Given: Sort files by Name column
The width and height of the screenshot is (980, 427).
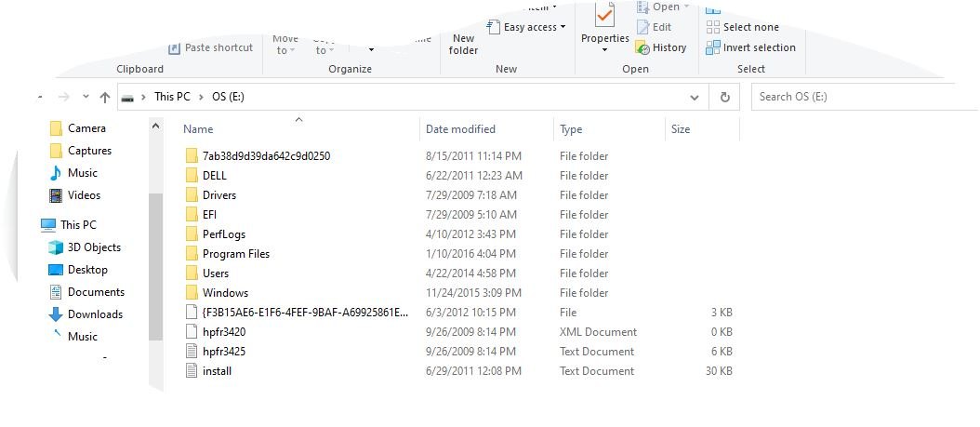Looking at the screenshot, I should pyautogui.click(x=198, y=129).
